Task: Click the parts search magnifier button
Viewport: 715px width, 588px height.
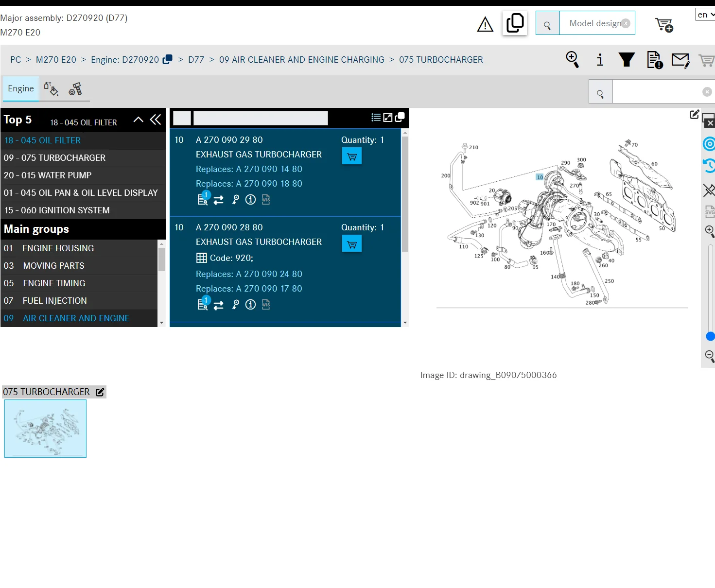Action: (x=600, y=92)
